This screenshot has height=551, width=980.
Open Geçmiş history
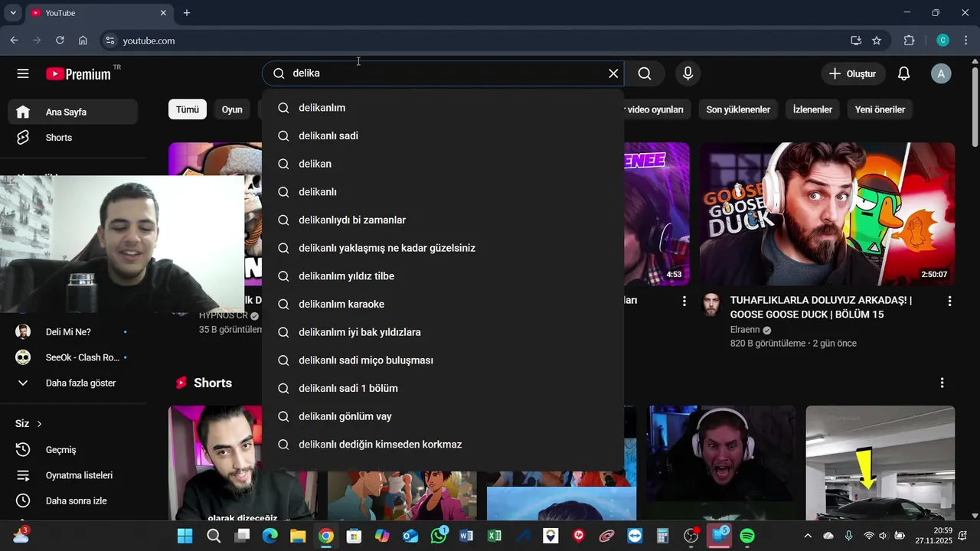(73, 450)
